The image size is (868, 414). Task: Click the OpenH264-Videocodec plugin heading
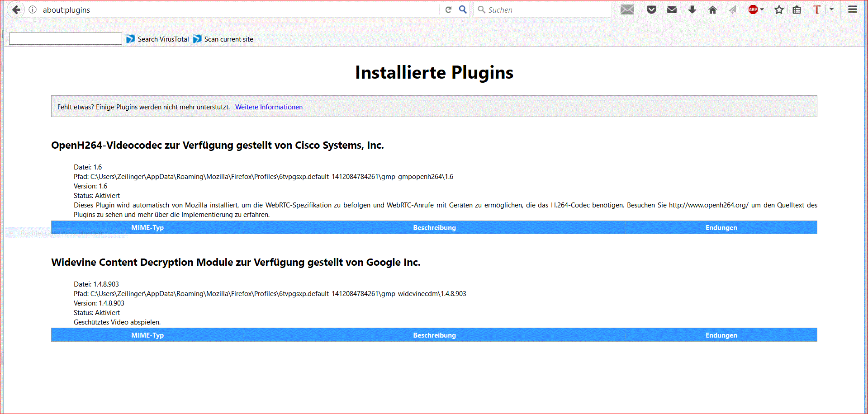pyautogui.click(x=218, y=146)
